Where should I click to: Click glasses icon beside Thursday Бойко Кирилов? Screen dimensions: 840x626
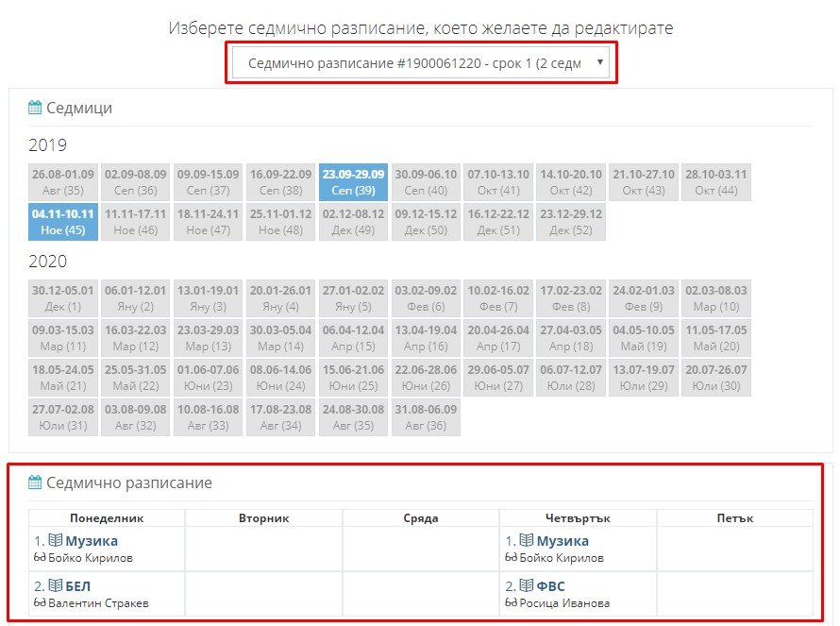pyautogui.click(x=511, y=558)
